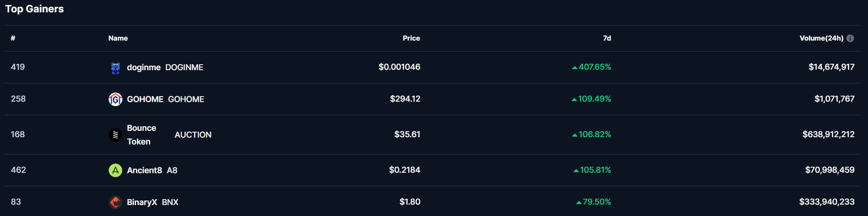Open the doginme coin page link
This screenshot has height=216, width=868.
point(143,67)
